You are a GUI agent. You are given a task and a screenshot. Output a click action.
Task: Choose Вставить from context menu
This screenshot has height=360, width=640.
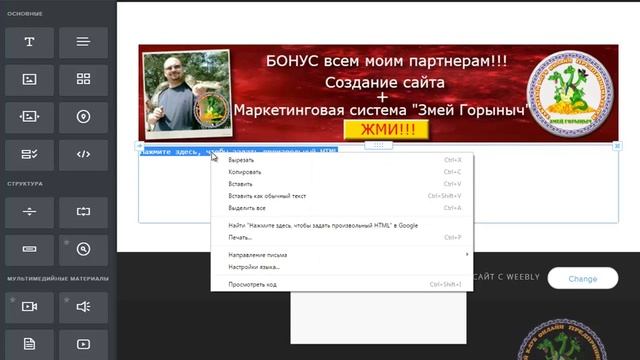(x=342, y=184)
